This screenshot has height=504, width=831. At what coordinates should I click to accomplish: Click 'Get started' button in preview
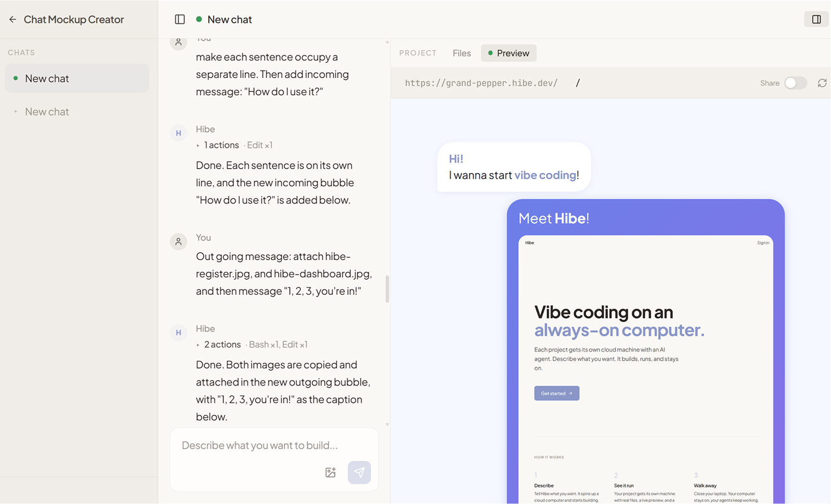556,393
